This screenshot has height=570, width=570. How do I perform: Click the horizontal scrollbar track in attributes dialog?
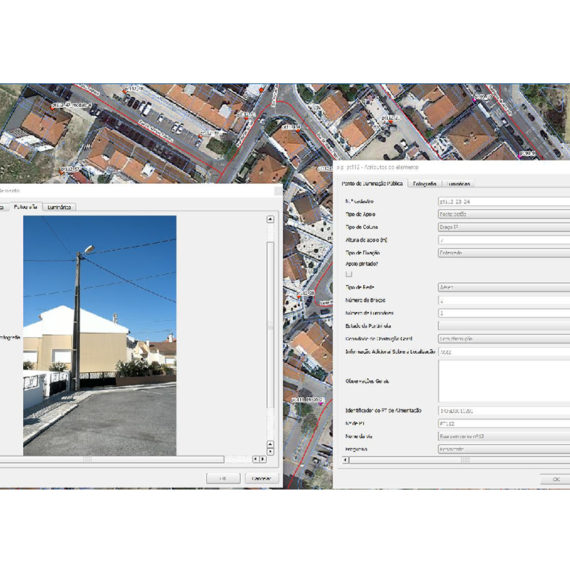[x=459, y=460]
